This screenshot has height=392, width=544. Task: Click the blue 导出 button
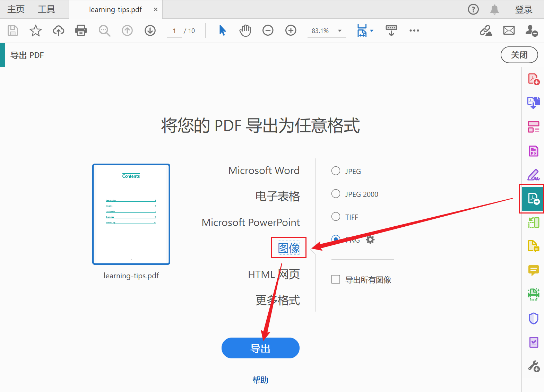(x=260, y=348)
